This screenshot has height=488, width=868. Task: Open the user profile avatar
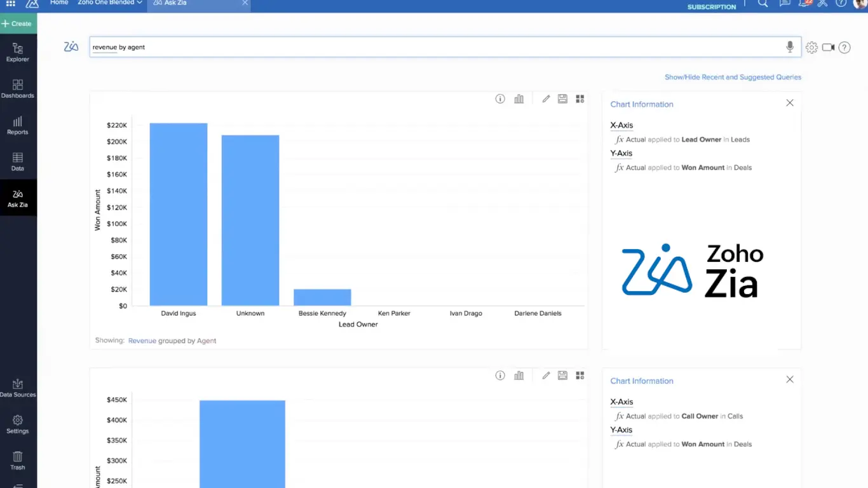(860, 3)
